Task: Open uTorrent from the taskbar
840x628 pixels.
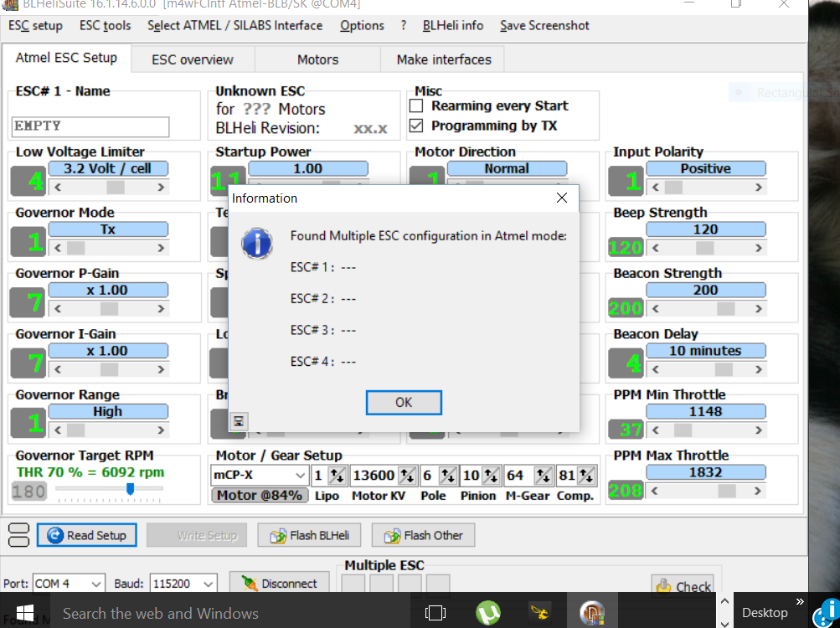Action: pos(488,612)
